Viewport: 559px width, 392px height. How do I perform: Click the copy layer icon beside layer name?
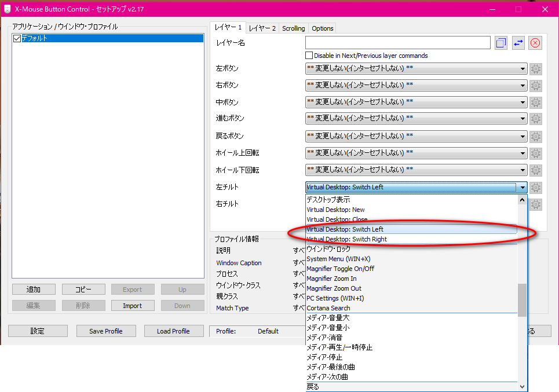coord(501,43)
